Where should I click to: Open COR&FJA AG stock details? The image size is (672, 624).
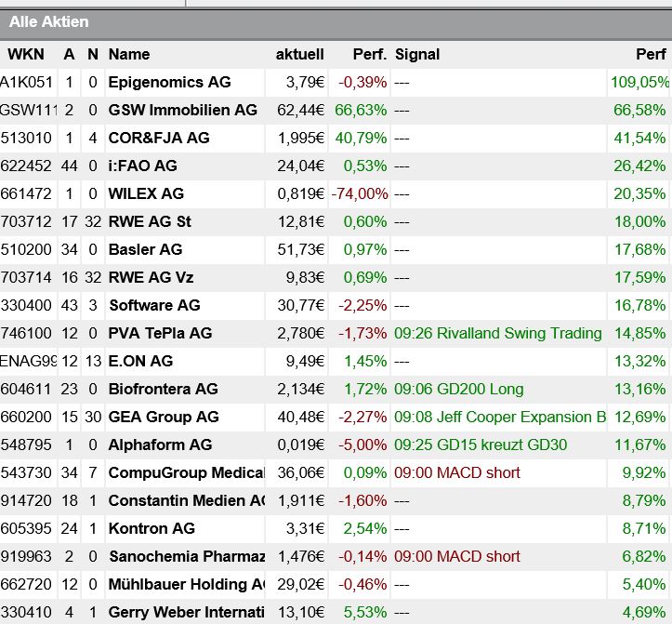[159, 138]
